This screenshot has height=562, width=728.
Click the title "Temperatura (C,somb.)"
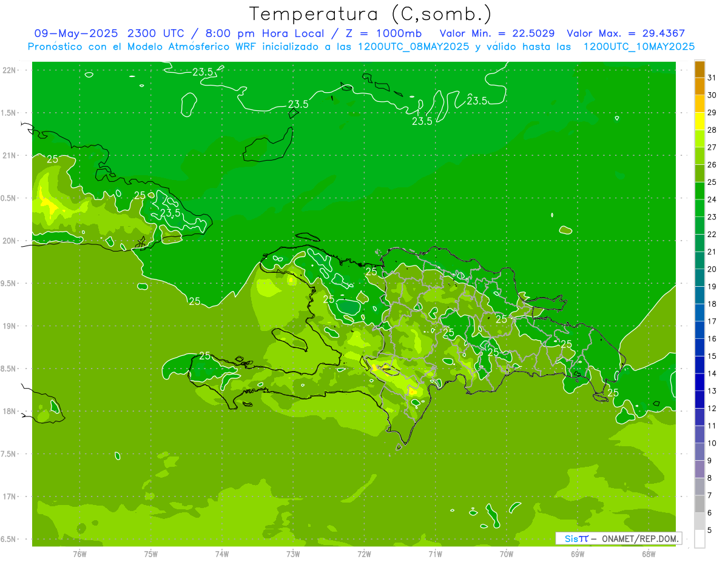[370, 14]
